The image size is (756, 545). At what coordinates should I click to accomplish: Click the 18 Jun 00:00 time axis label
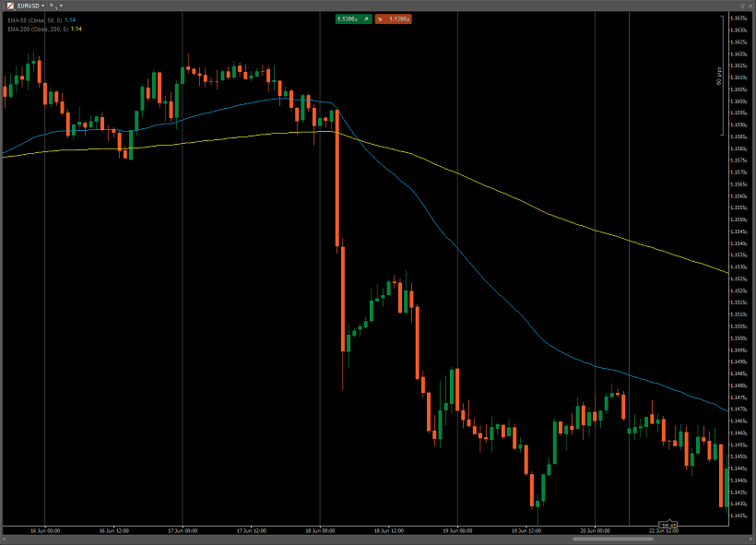[x=320, y=530]
